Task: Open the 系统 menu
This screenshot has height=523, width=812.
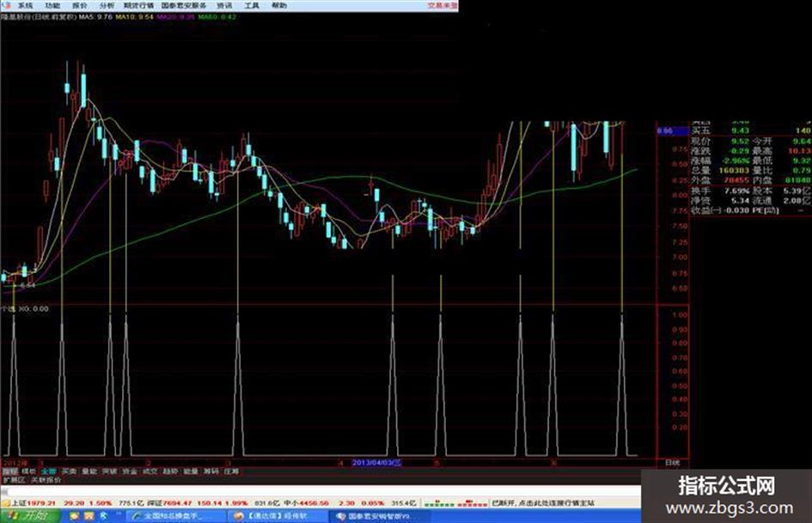Action: point(26,6)
